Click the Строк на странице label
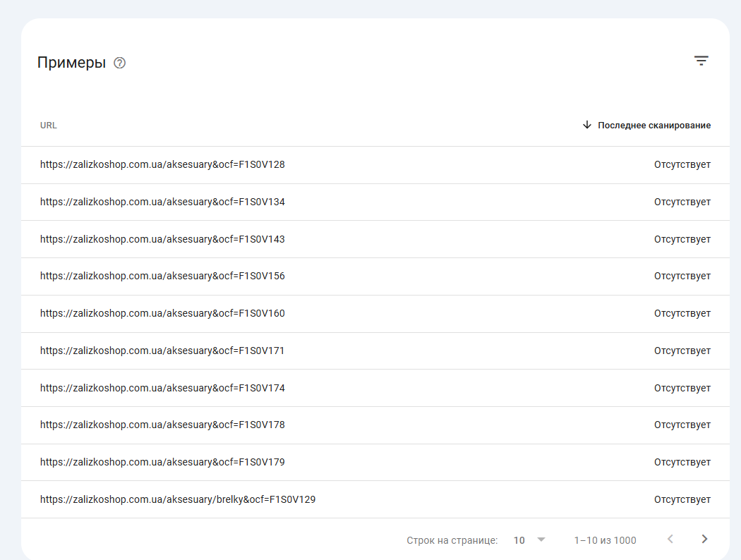This screenshot has height=560, width=741. (452, 541)
